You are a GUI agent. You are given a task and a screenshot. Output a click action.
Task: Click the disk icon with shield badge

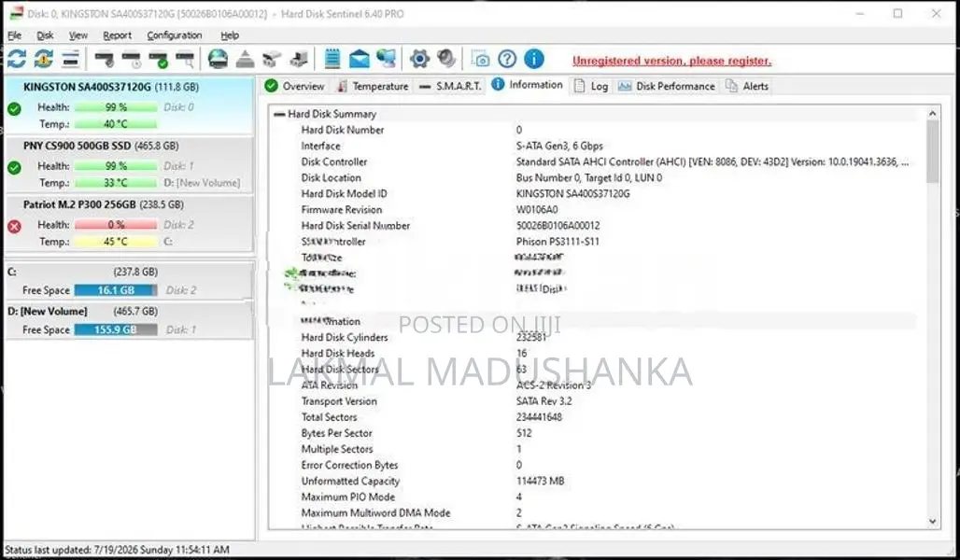(104, 59)
